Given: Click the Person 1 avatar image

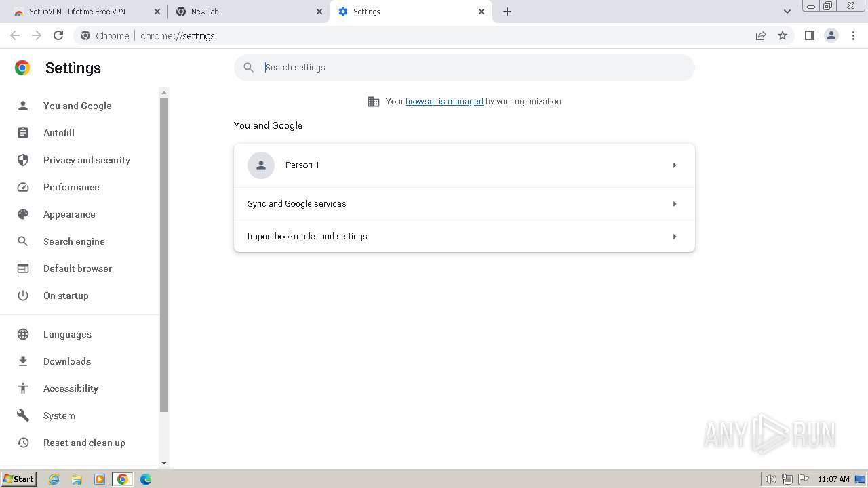Looking at the screenshot, I should 261,165.
